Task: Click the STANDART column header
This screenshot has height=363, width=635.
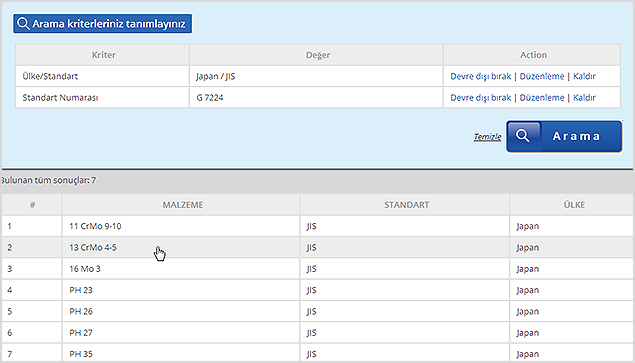Action: (405, 205)
